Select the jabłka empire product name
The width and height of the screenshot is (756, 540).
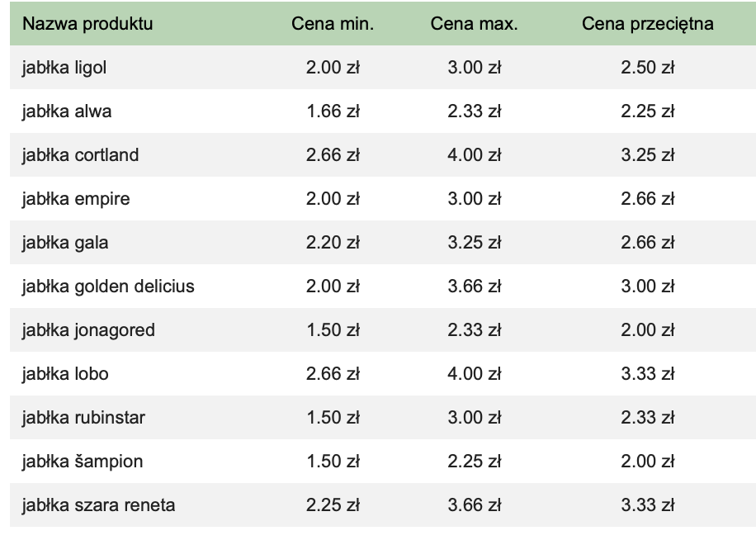[76, 199]
